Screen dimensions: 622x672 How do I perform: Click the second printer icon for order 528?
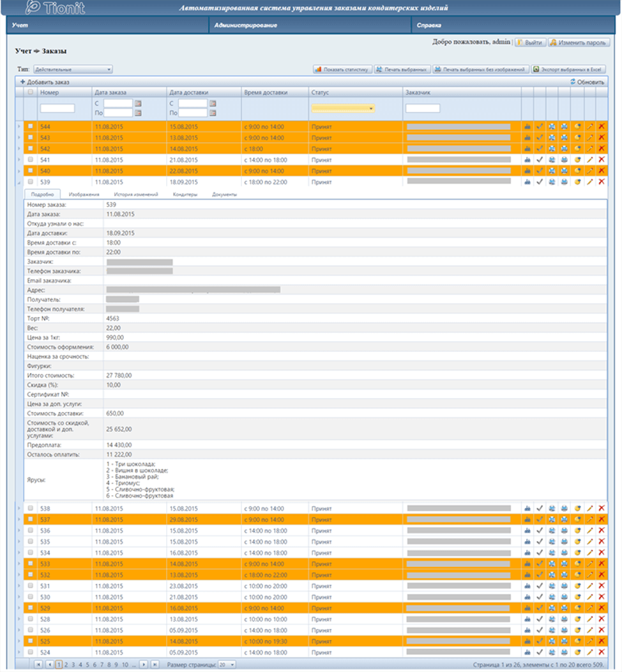[x=565, y=619]
